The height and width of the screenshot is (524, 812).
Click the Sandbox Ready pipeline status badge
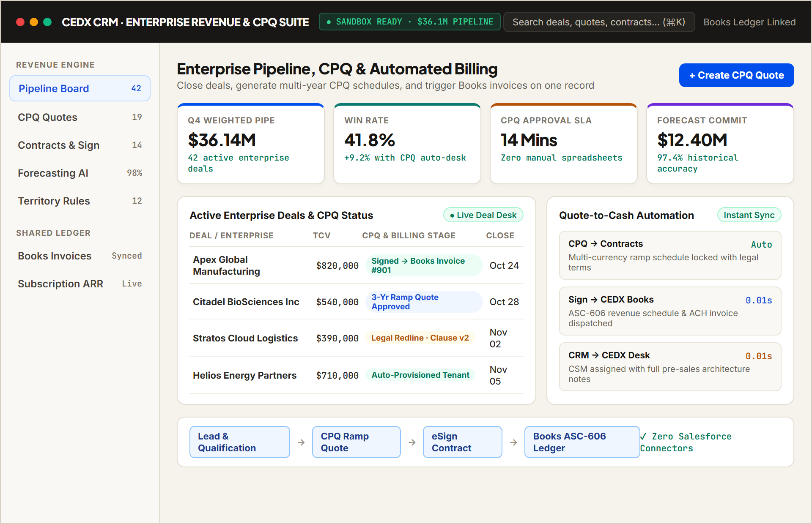tap(409, 22)
